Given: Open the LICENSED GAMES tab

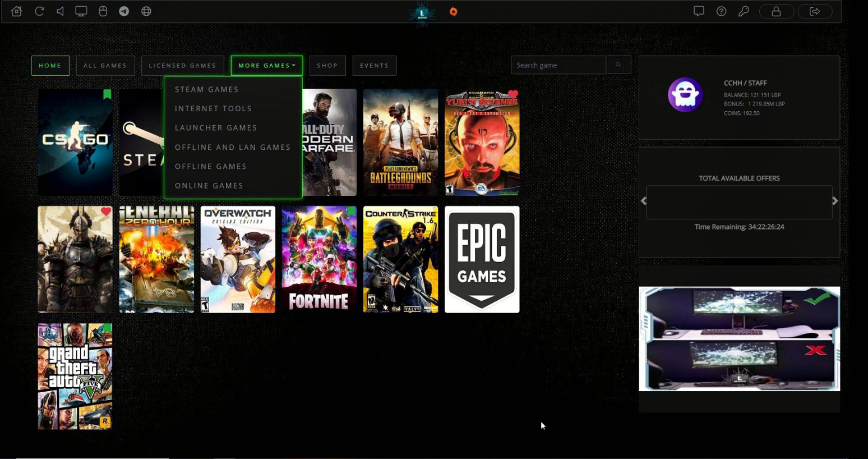Looking at the screenshot, I should tap(183, 66).
